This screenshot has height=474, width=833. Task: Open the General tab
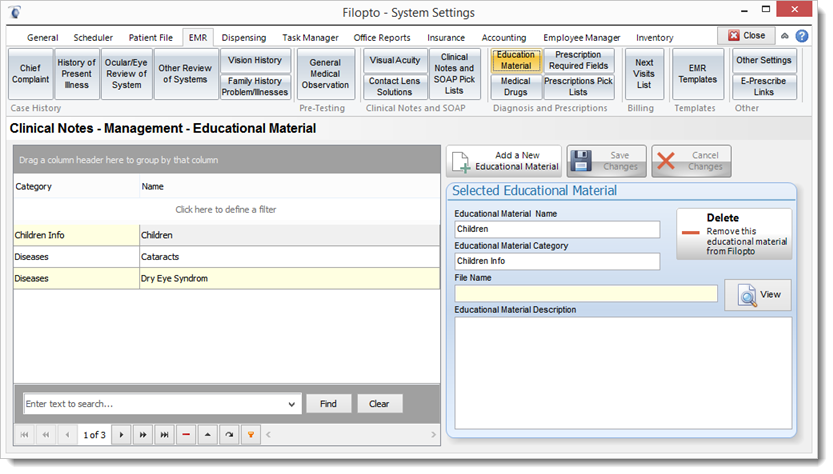point(42,38)
